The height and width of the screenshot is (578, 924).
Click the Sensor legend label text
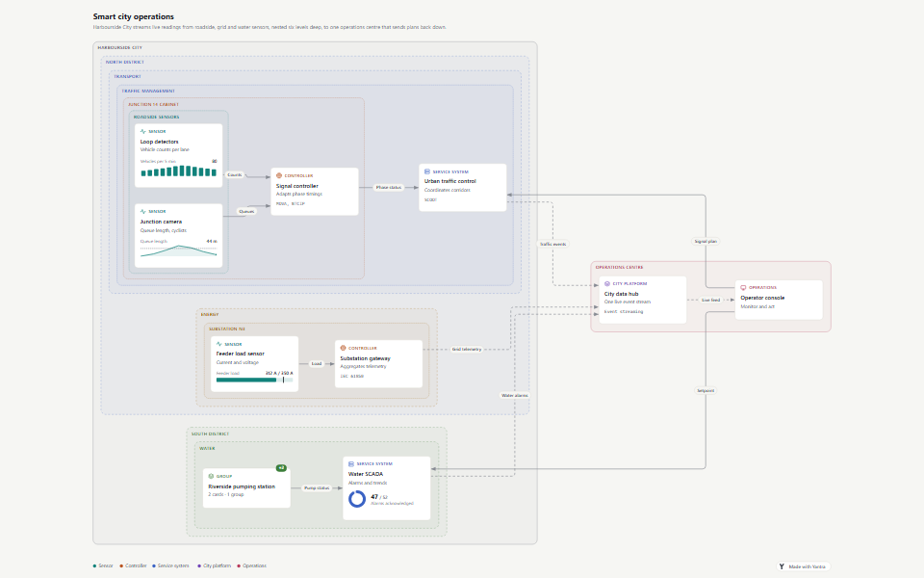[106, 565]
